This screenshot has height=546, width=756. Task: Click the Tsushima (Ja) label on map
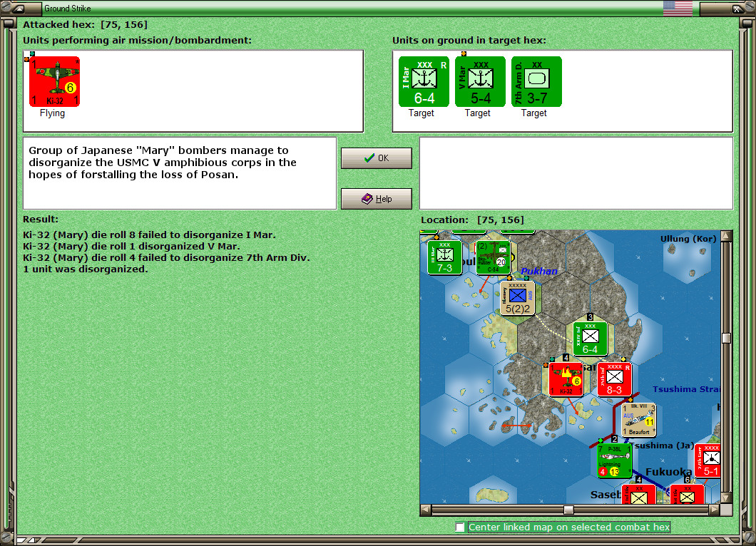pyautogui.click(x=662, y=445)
